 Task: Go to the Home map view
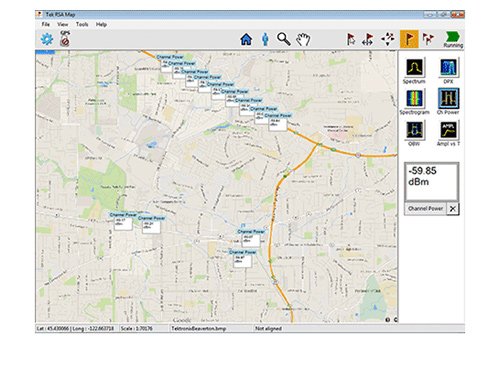point(246,39)
